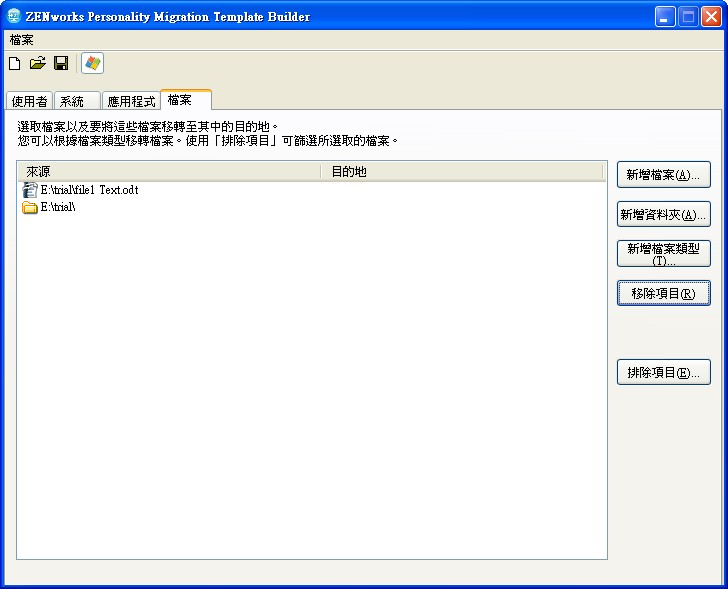Select the E:\trial\ folder row
Image resolution: width=728 pixels, height=589 pixels.
pyautogui.click(x=312, y=207)
